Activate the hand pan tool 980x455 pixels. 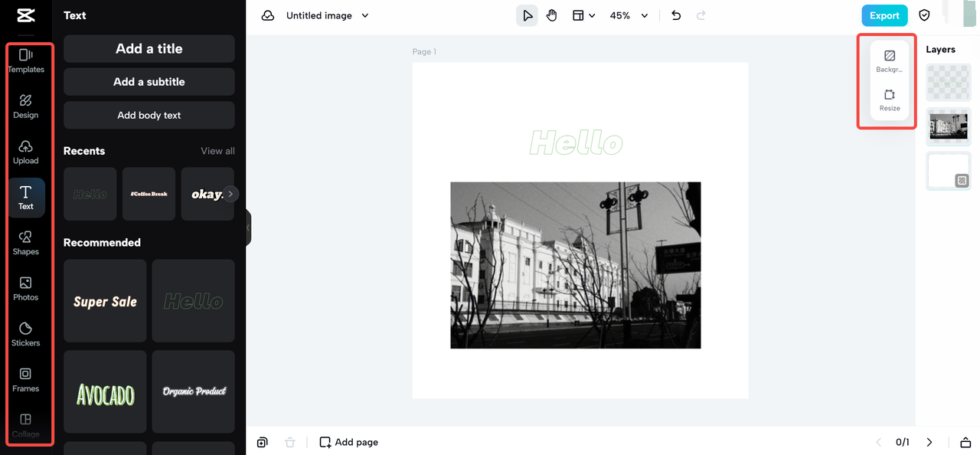click(552, 15)
